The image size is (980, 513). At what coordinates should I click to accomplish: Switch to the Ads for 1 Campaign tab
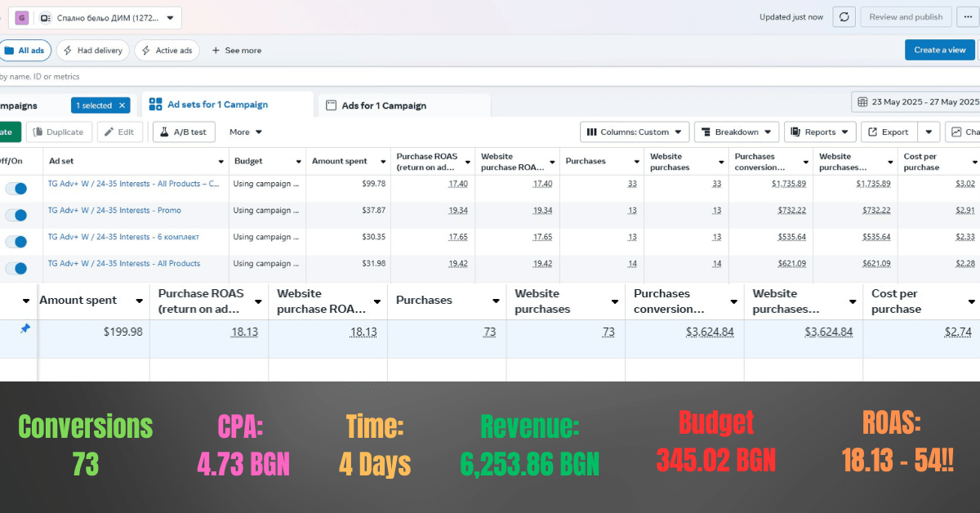pos(403,105)
